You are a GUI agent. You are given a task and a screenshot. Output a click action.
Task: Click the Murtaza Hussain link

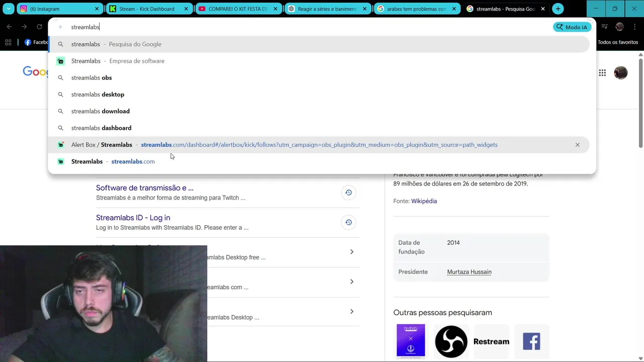pyautogui.click(x=469, y=272)
